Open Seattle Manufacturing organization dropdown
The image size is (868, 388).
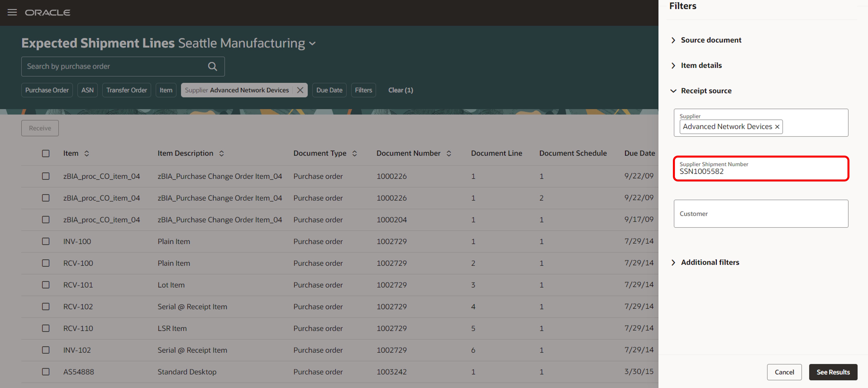(x=312, y=43)
